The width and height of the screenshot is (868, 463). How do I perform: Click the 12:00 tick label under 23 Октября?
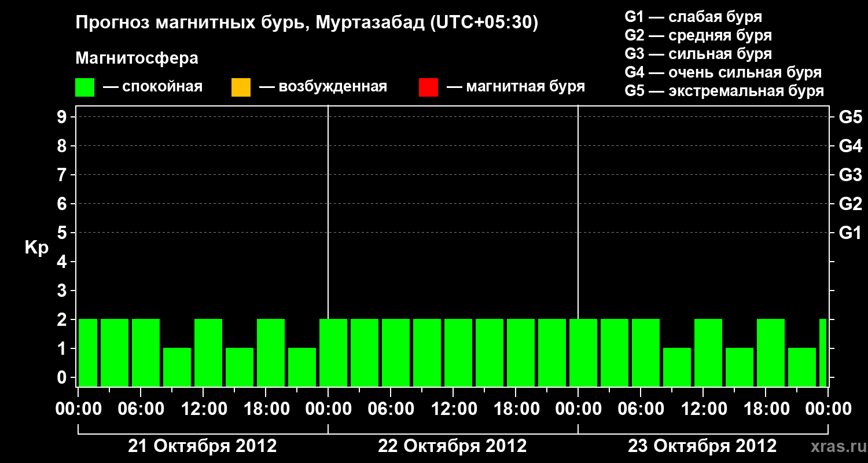[704, 409]
